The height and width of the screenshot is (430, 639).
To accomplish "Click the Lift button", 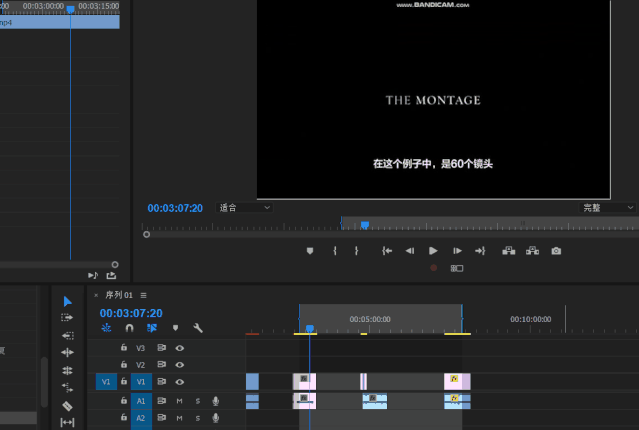I will pyautogui.click(x=509, y=251).
